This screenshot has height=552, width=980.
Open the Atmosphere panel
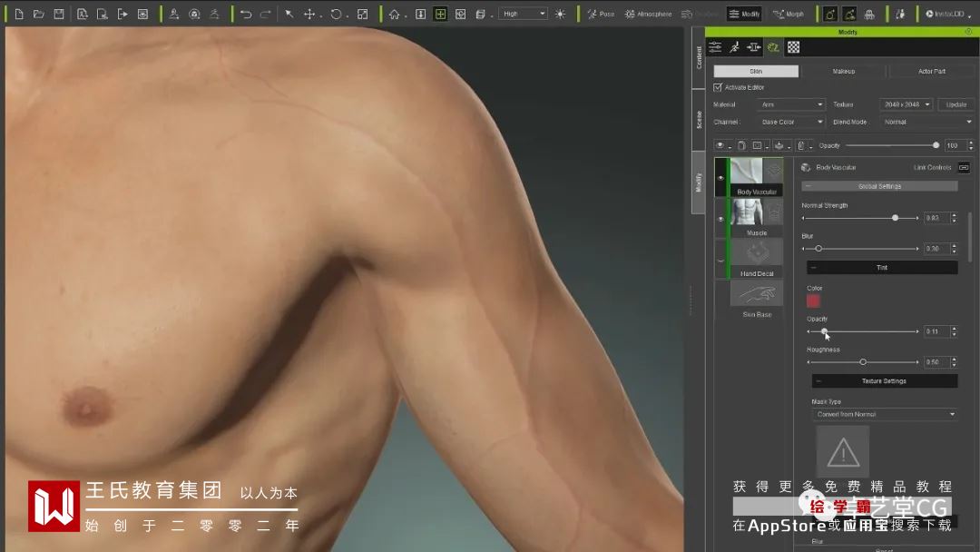[x=648, y=14]
